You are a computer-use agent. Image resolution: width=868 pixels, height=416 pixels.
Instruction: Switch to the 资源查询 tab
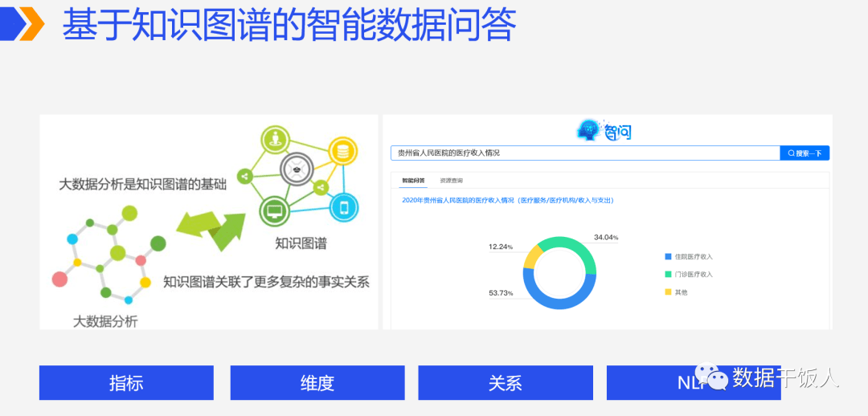tap(451, 181)
